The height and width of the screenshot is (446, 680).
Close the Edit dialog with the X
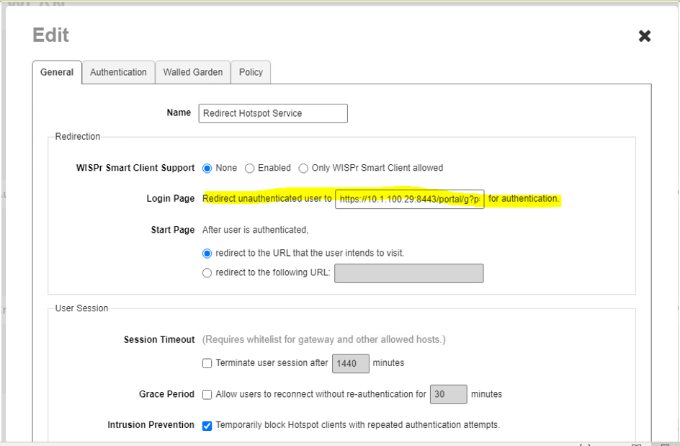coord(644,36)
